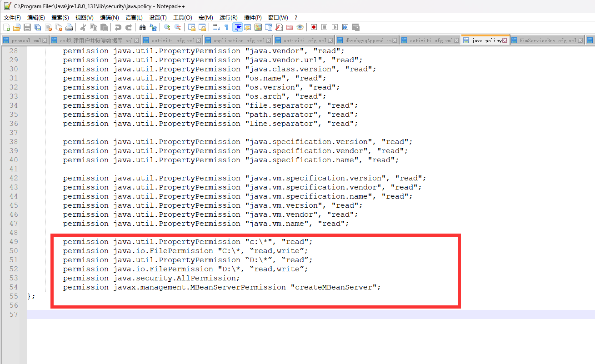Start macro recording with the red dot

tap(314, 27)
